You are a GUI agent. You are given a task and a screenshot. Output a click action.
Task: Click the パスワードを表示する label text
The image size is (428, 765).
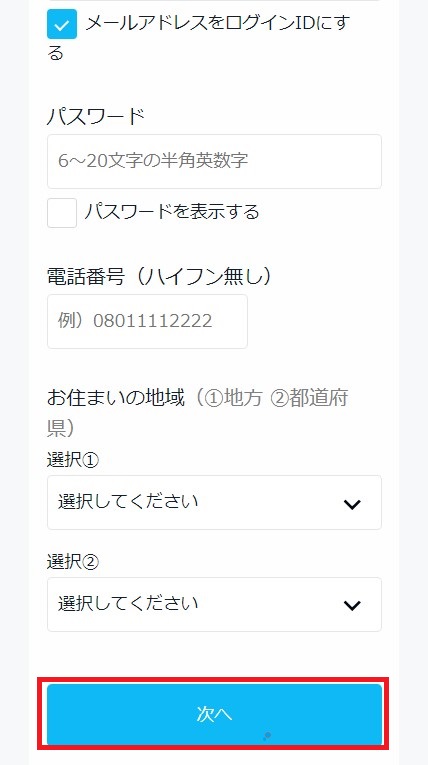pos(171,212)
